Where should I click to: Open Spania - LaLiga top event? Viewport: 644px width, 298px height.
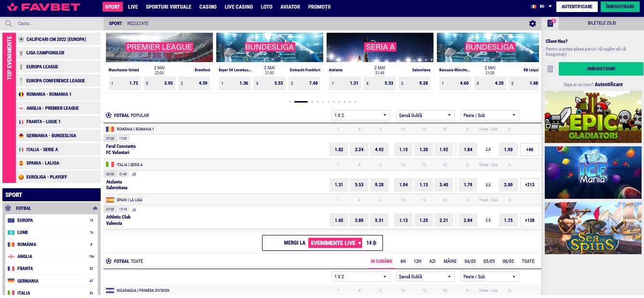click(59, 163)
